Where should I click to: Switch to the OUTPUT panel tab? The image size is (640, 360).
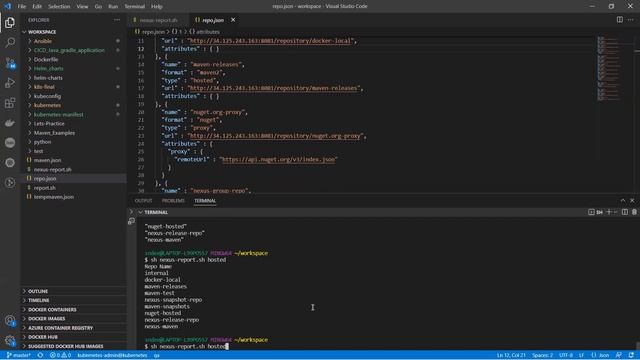[x=143, y=201]
